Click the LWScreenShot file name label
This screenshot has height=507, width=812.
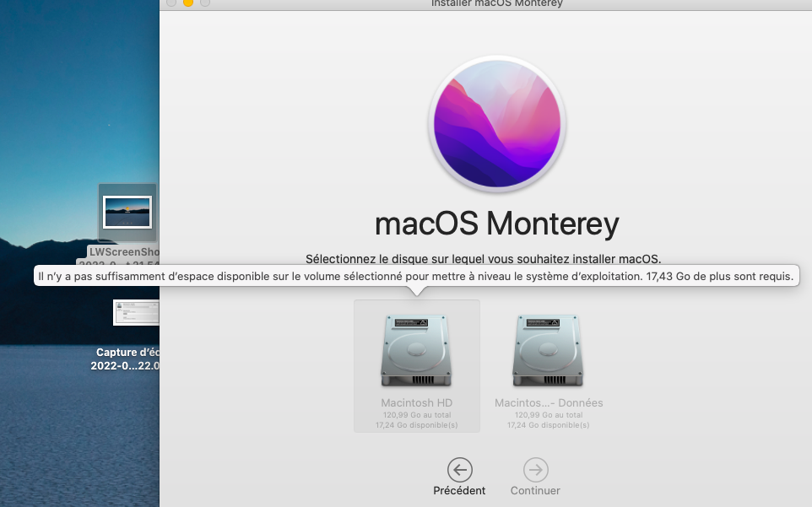pyautogui.click(x=125, y=251)
